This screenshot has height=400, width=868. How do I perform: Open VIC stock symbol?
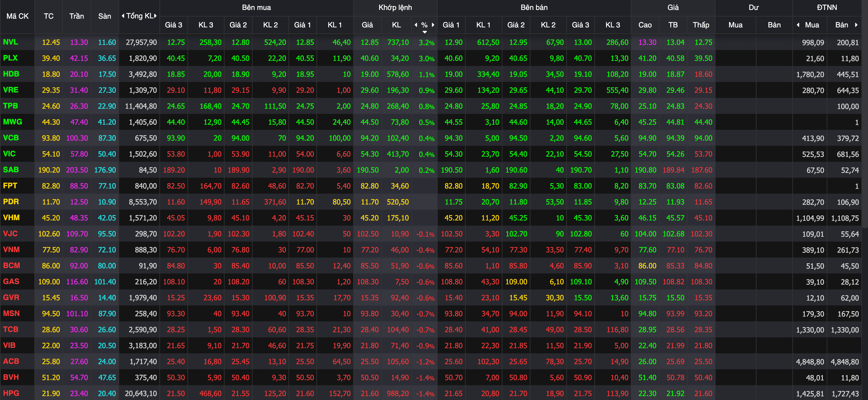tap(9, 154)
